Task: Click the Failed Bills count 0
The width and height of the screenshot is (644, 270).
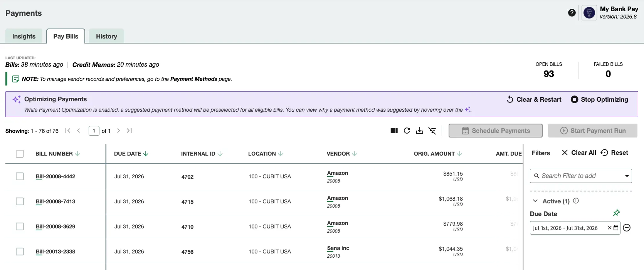Action: pos(608,74)
